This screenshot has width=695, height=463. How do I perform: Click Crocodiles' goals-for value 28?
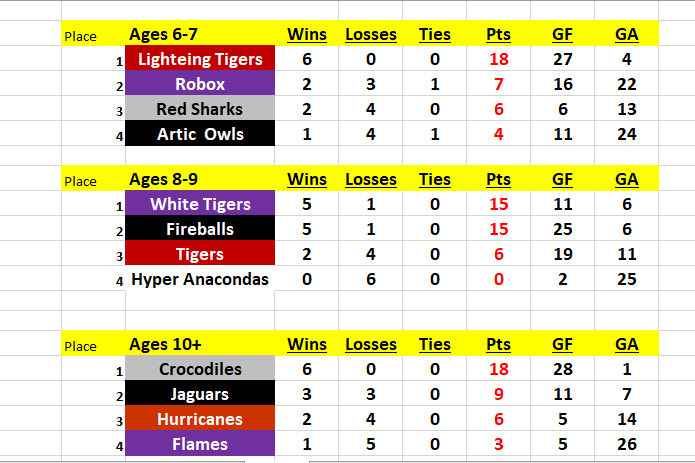pyautogui.click(x=563, y=370)
